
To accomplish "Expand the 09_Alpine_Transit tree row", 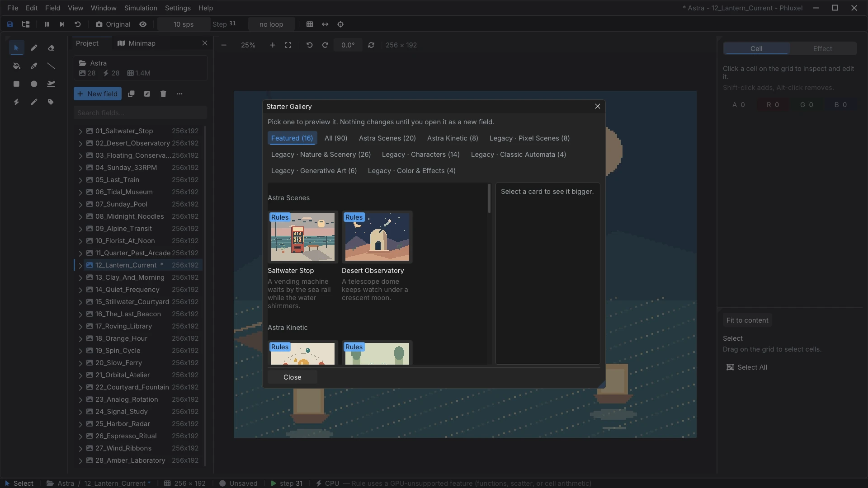I will [80, 229].
